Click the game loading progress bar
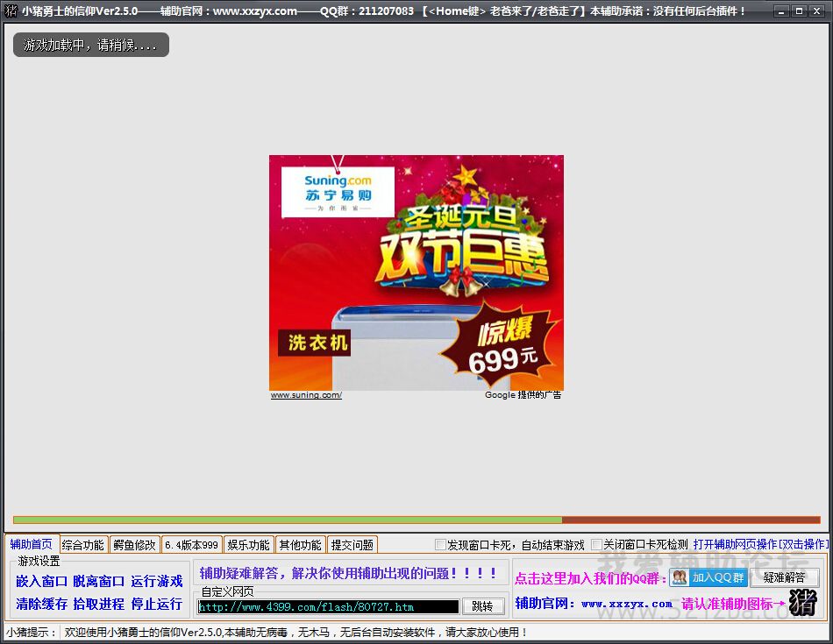The image size is (833, 644). click(417, 520)
